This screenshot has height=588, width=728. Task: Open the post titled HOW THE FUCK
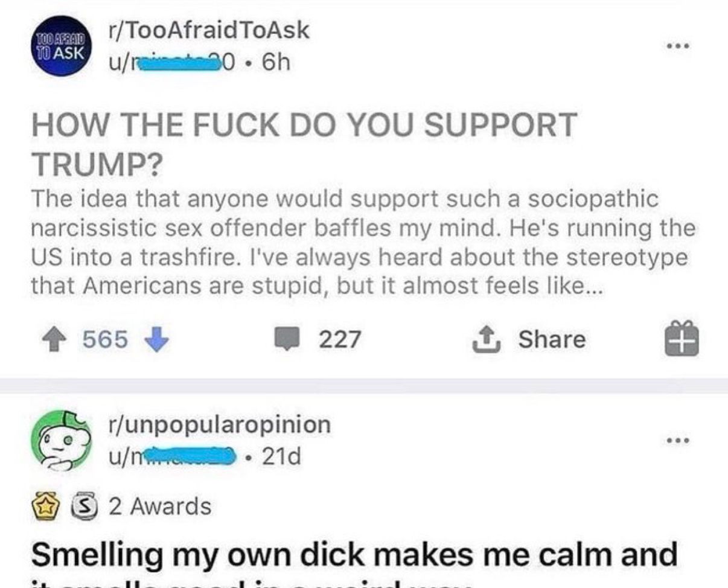(304, 144)
